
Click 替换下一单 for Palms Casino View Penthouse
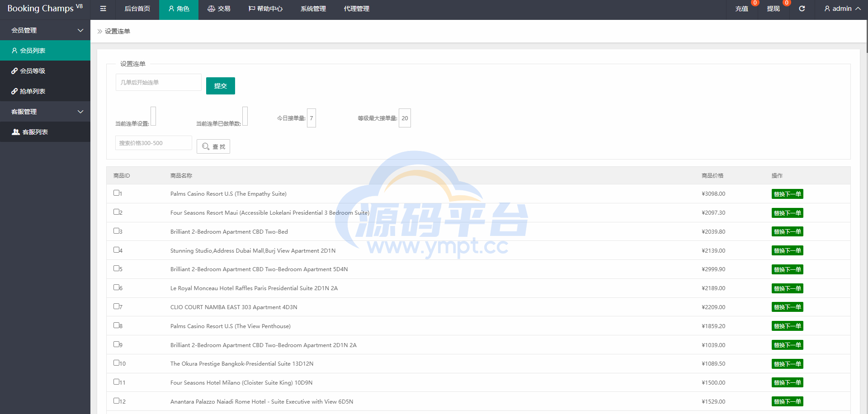click(x=788, y=326)
